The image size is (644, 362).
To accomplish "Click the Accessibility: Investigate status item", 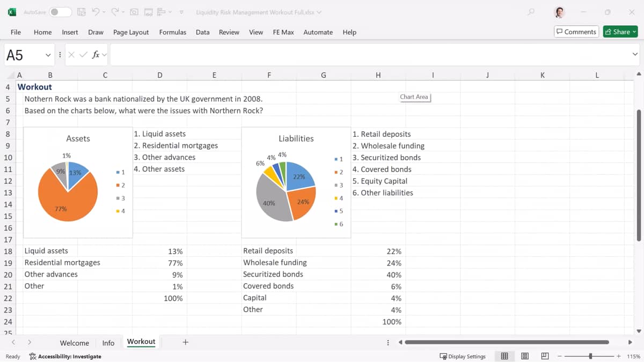I will coord(65,356).
